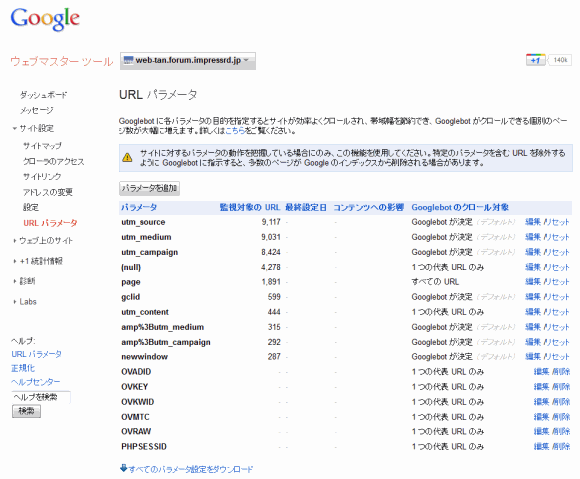580x479 pixels.
Task: Click リセット for page row
Action: (x=557, y=282)
